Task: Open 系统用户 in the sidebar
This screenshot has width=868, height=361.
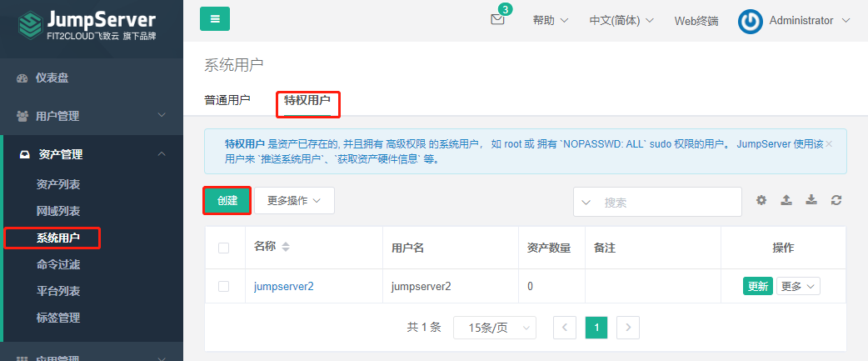Action: tap(58, 238)
